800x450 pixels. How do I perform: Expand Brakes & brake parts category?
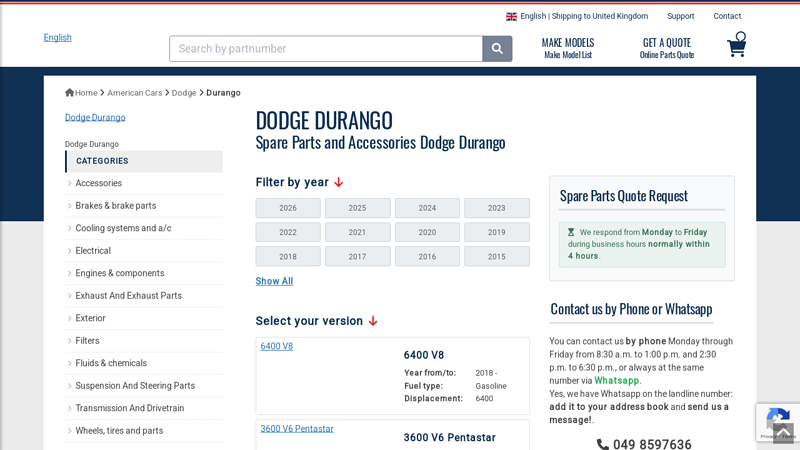(116, 206)
